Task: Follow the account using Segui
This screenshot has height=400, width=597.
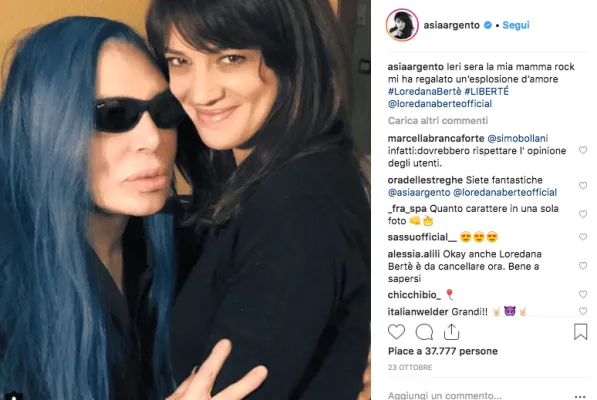Action: coord(516,25)
